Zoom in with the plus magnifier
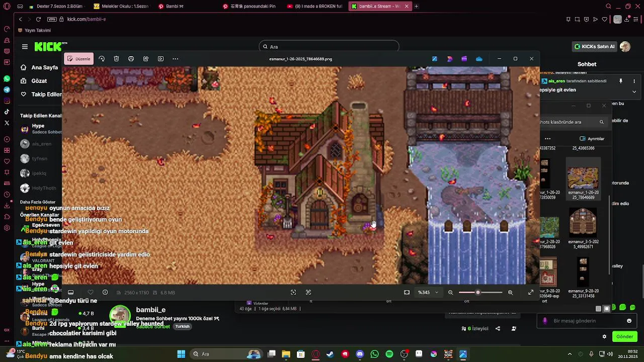Screen dimensions: 644x362 (510, 292)
